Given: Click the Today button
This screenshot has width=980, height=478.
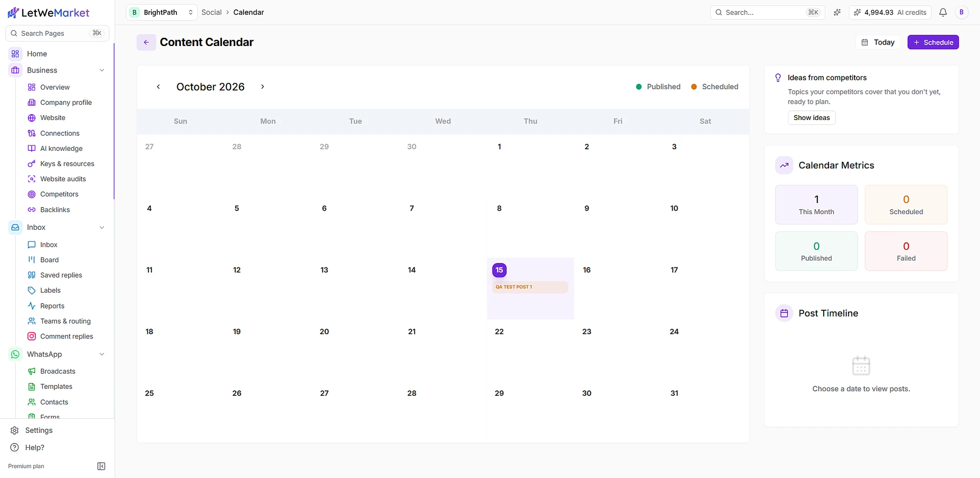Looking at the screenshot, I should click(x=878, y=42).
